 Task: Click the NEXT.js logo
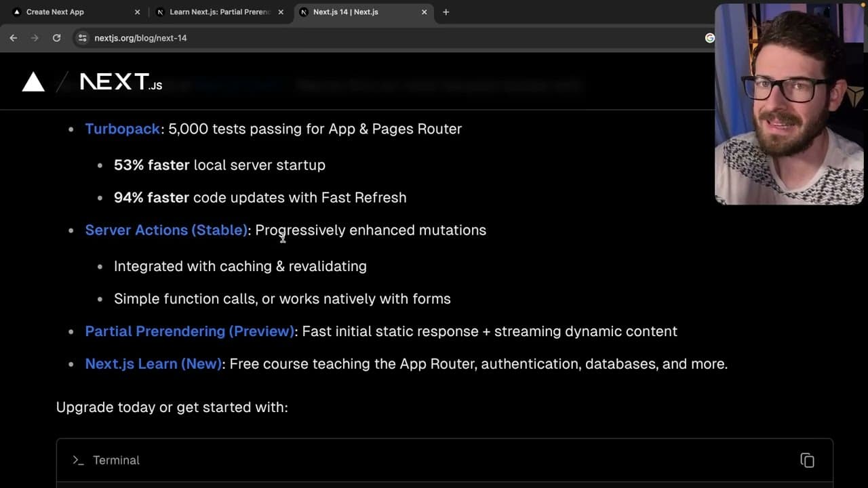[x=121, y=82]
